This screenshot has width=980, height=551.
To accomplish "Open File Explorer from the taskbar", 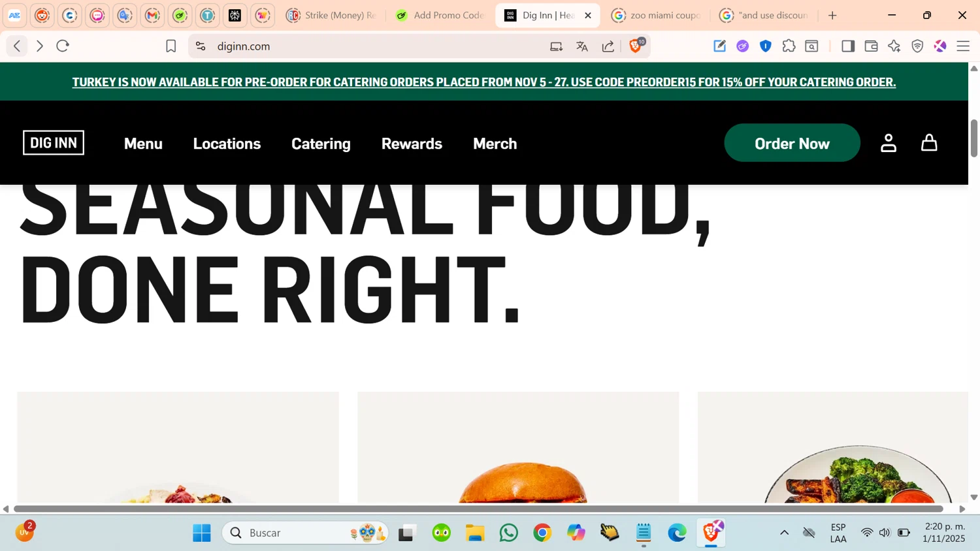I will pos(475,533).
